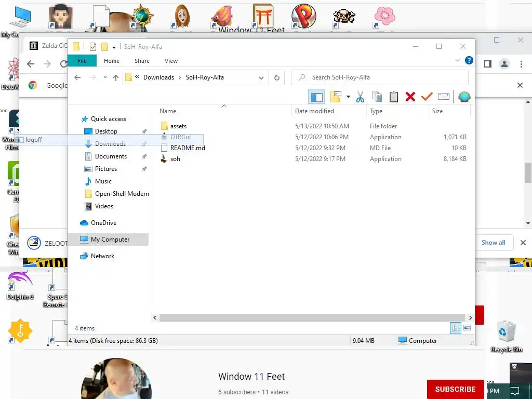
Task: Open the Dolphin 6 desktop shortcut
Action: (x=20, y=285)
